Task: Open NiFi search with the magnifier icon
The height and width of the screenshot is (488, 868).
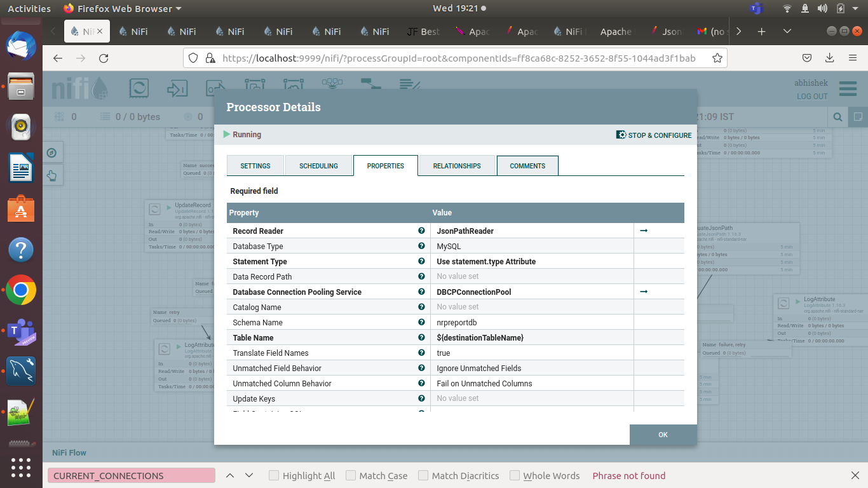Action: (x=837, y=117)
